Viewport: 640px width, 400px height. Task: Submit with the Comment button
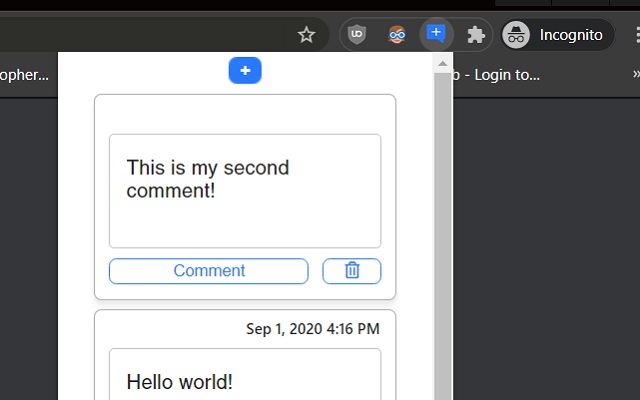click(209, 271)
